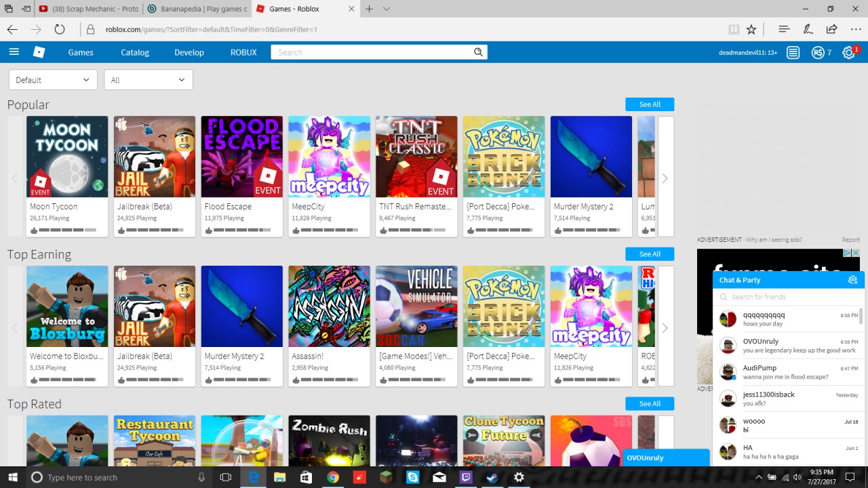Refresh the page in the browser
The width and height of the screenshot is (868, 488).
pos(60,29)
